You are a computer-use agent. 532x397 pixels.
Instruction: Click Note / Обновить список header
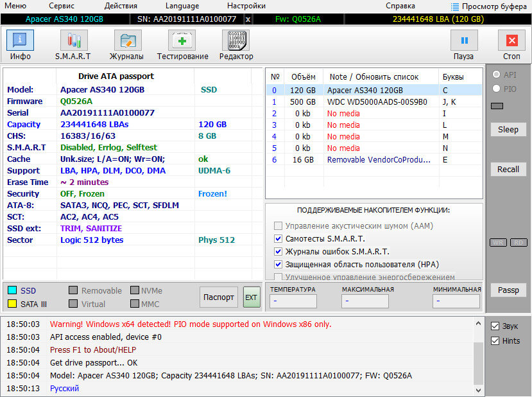coord(374,77)
